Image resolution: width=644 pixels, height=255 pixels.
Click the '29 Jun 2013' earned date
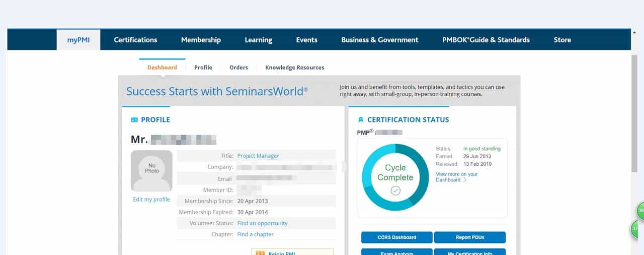(x=477, y=156)
